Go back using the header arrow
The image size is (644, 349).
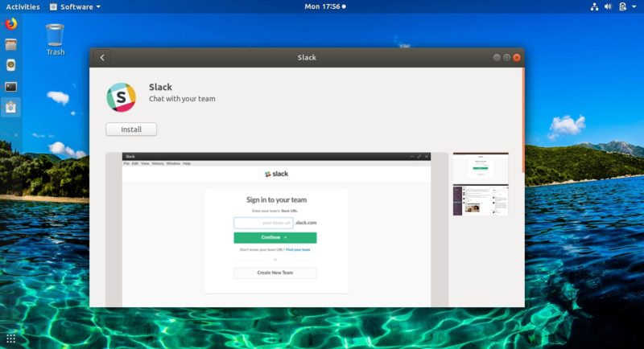[102, 57]
